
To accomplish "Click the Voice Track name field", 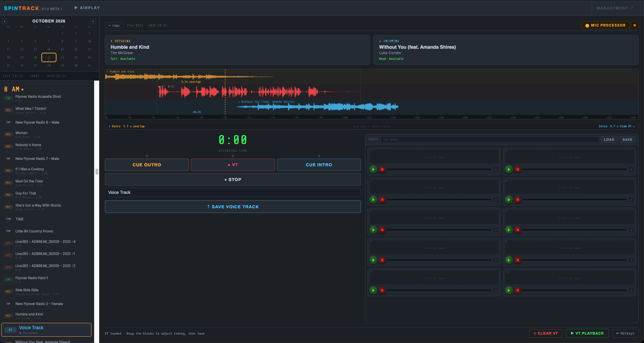I will [233, 192].
